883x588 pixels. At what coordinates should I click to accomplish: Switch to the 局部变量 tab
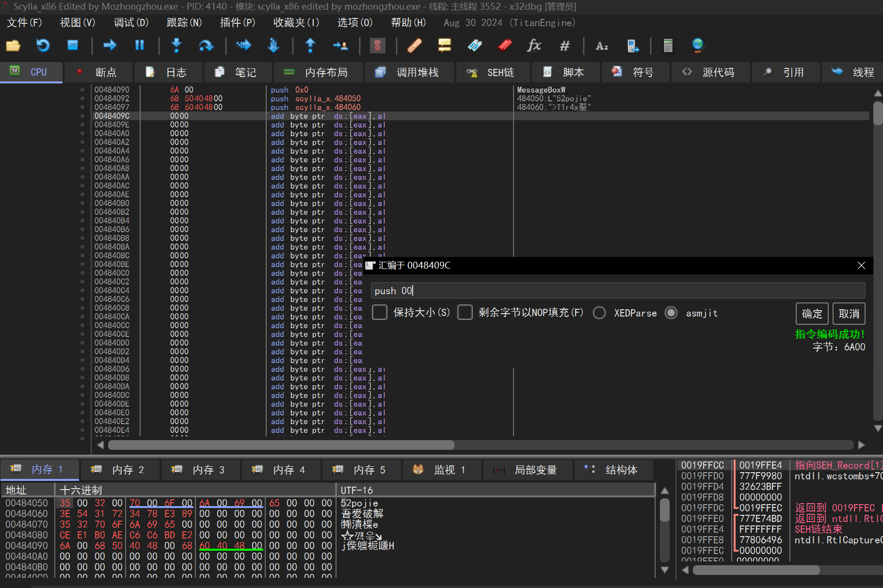tap(528, 470)
